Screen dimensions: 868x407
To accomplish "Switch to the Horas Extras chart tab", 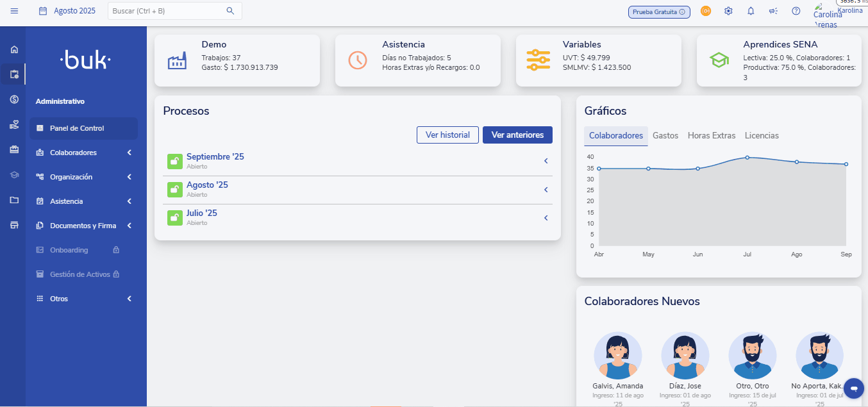I will click(x=711, y=136).
